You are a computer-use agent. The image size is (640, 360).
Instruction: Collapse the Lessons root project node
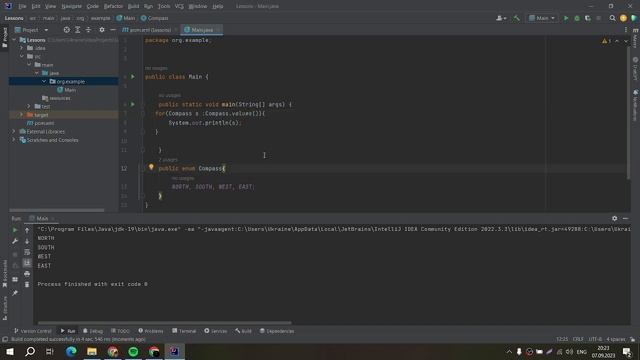click(14, 40)
